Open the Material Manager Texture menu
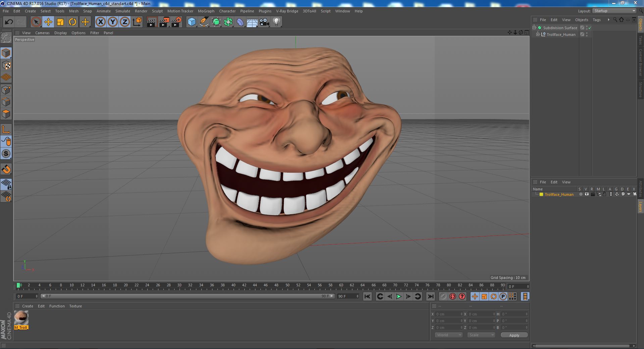Viewport: 644px width, 349px height. point(76,306)
